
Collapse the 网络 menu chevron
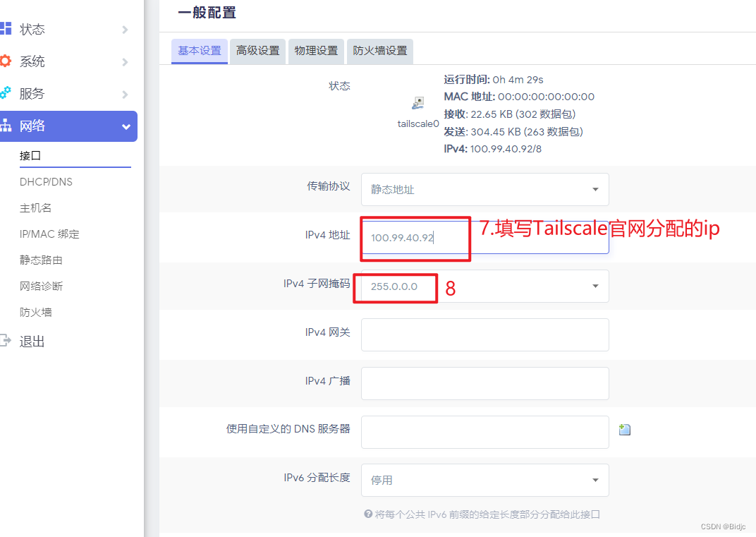(x=126, y=127)
